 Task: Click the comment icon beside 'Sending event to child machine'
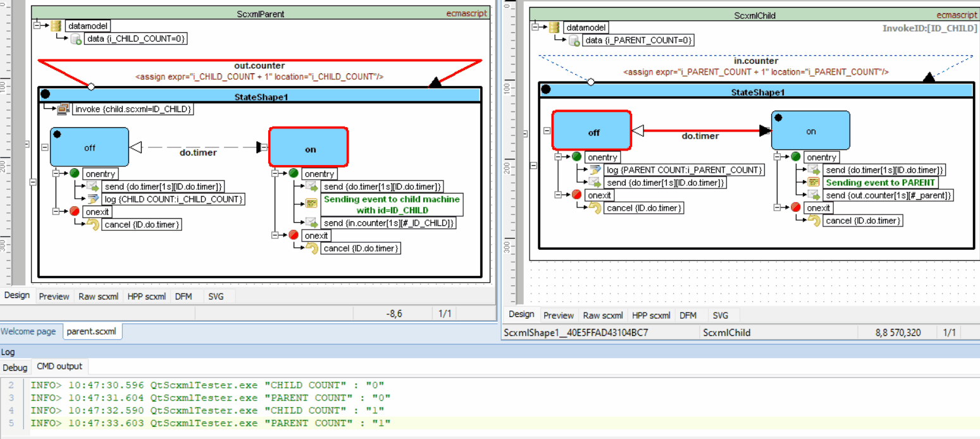coord(311,204)
